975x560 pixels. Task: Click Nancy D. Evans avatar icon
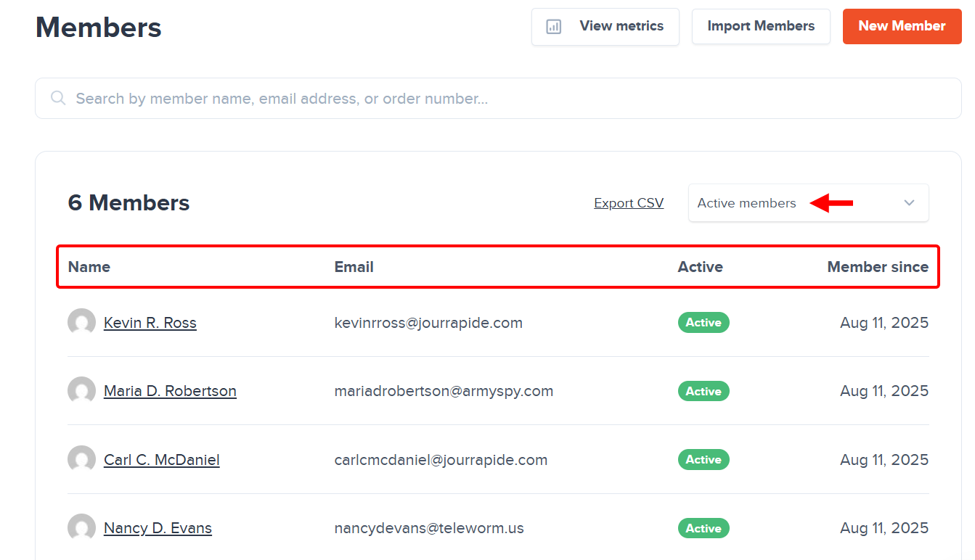coord(81,527)
